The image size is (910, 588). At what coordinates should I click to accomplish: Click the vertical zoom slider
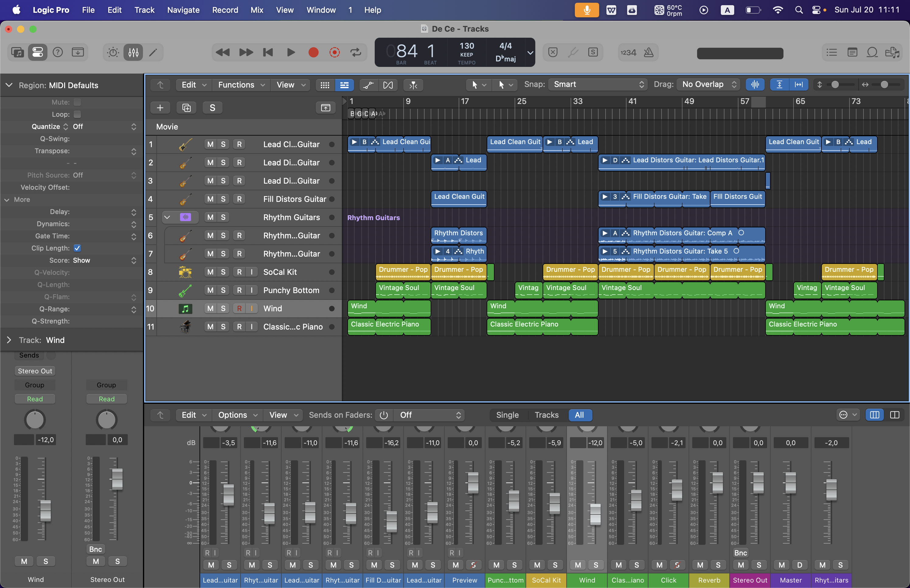click(840, 85)
